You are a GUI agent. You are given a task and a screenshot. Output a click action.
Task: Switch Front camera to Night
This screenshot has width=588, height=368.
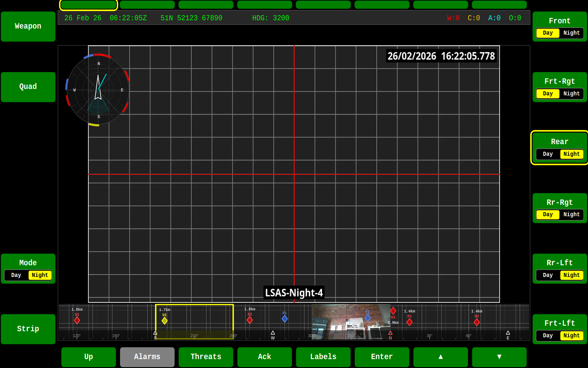click(571, 33)
